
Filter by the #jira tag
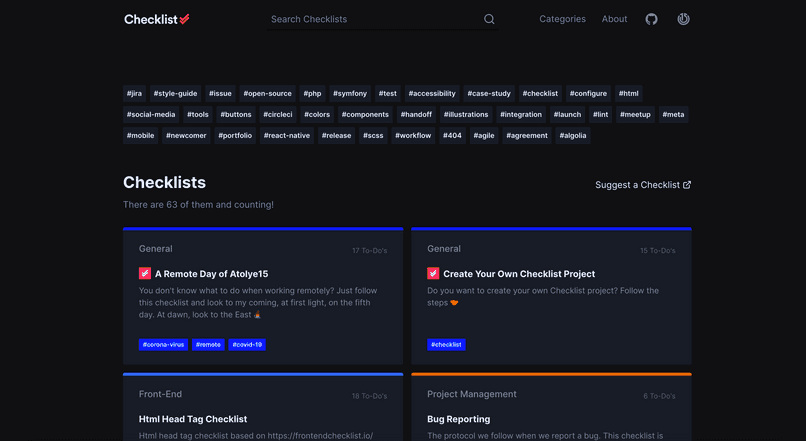[134, 93]
